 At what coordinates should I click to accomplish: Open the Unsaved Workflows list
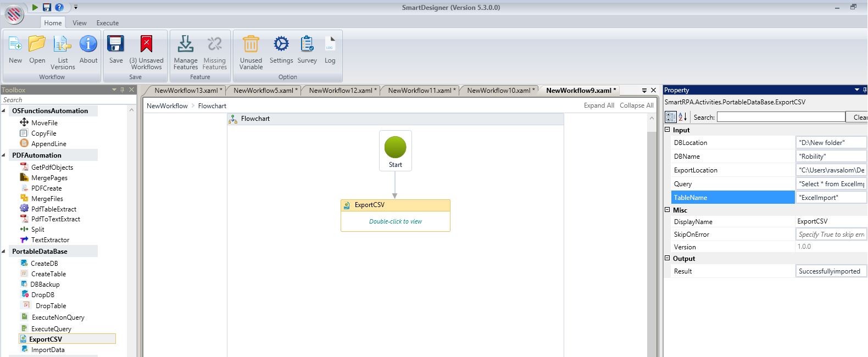[146, 44]
